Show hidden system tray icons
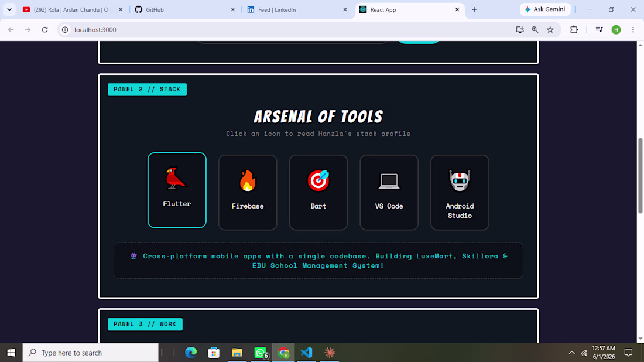Viewport: 644px width, 362px height. tap(572, 353)
